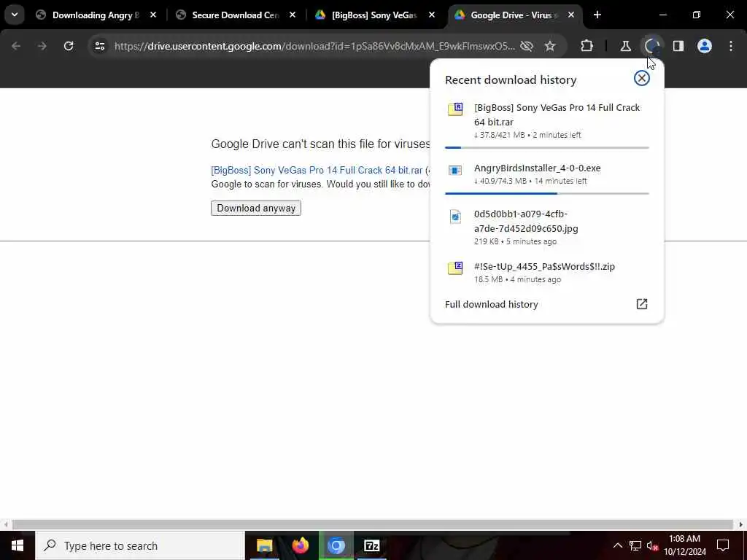Click the Download anyway button
This screenshot has width=747, height=560.
pyautogui.click(x=256, y=208)
